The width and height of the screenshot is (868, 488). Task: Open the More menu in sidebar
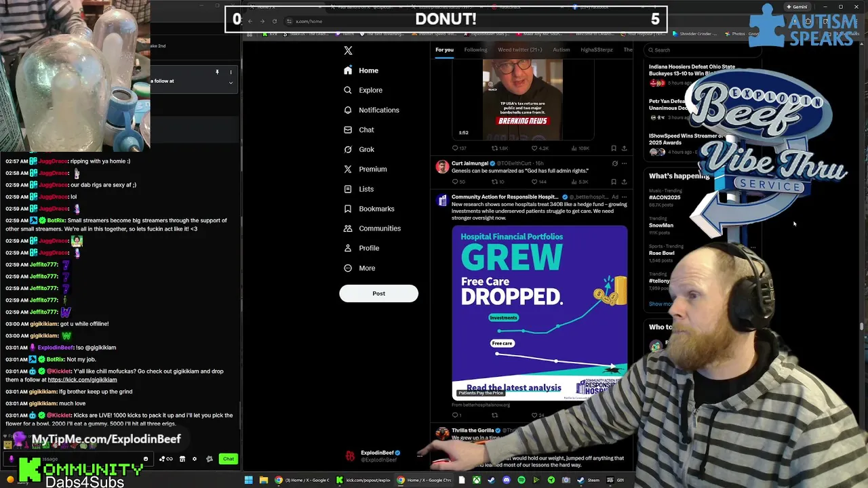tap(359, 268)
